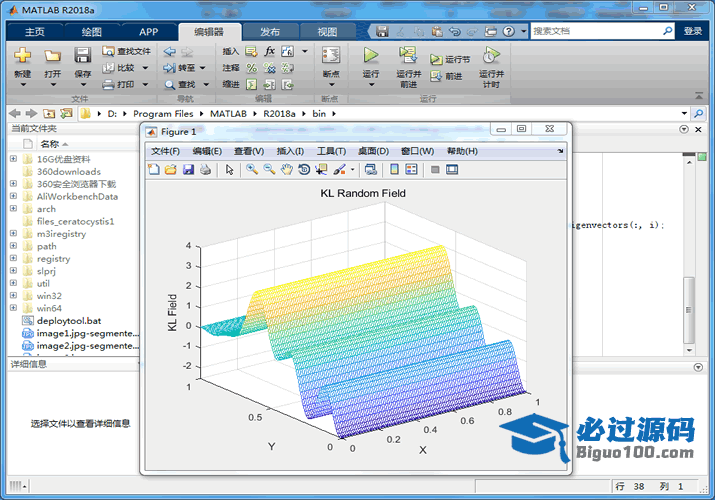
Task: Switch to the 绘图 (Plots) ribbon tab
Action: [x=92, y=31]
